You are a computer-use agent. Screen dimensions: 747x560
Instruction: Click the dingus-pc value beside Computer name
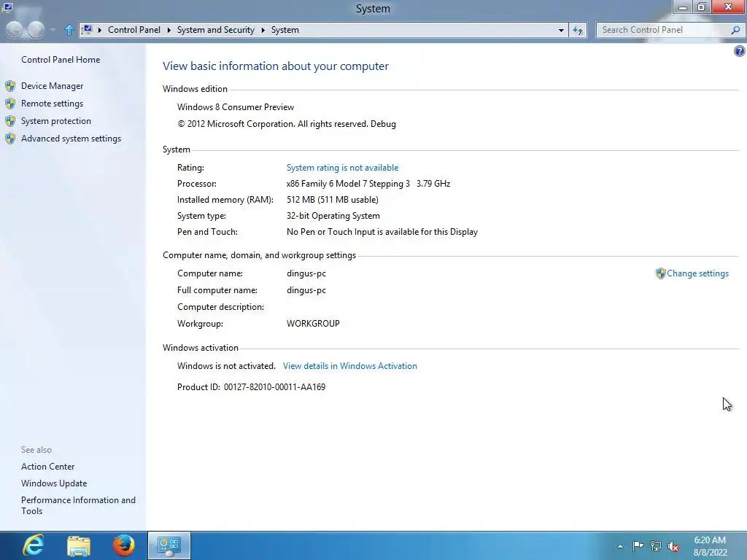coord(306,273)
